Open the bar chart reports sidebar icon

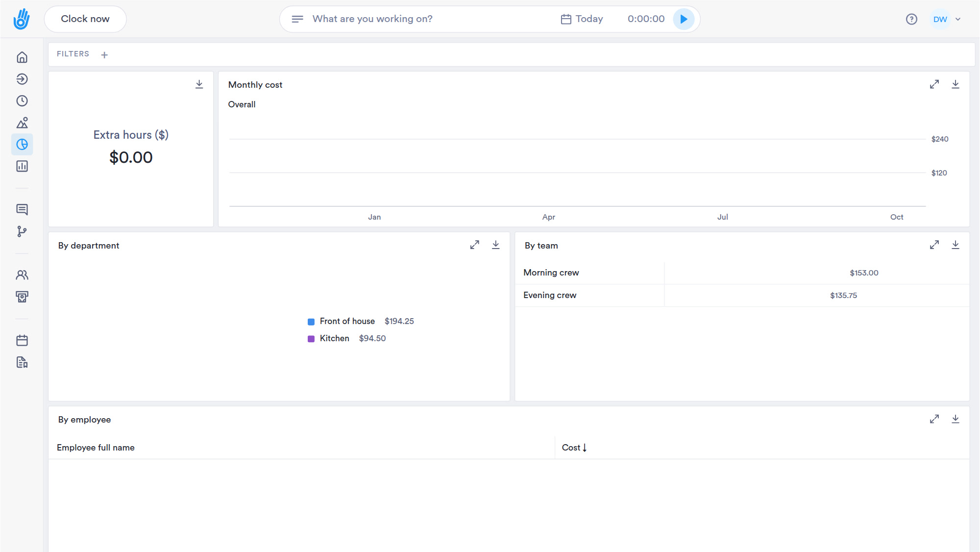point(22,166)
